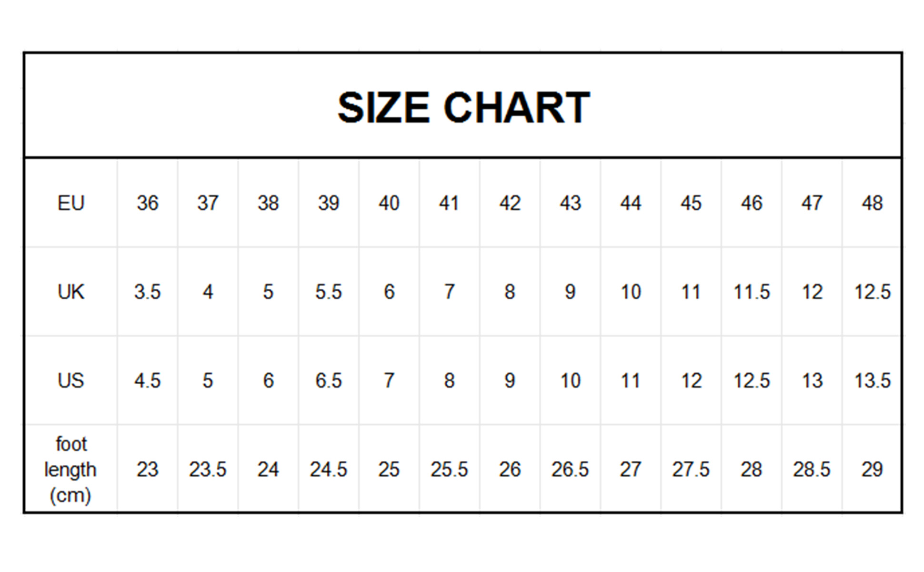Pick EU size 39 in the chart
Viewport: 924px width, 572px height.
click(328, 204)
